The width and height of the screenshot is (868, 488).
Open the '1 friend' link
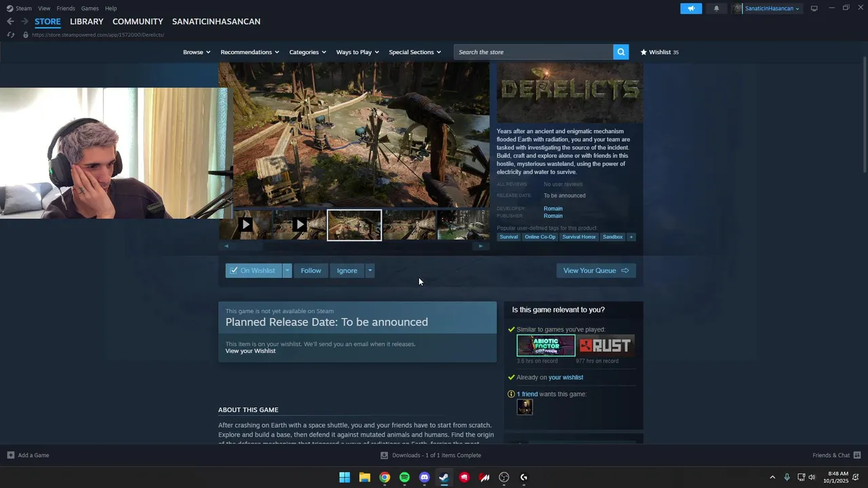tap(527, 394)
